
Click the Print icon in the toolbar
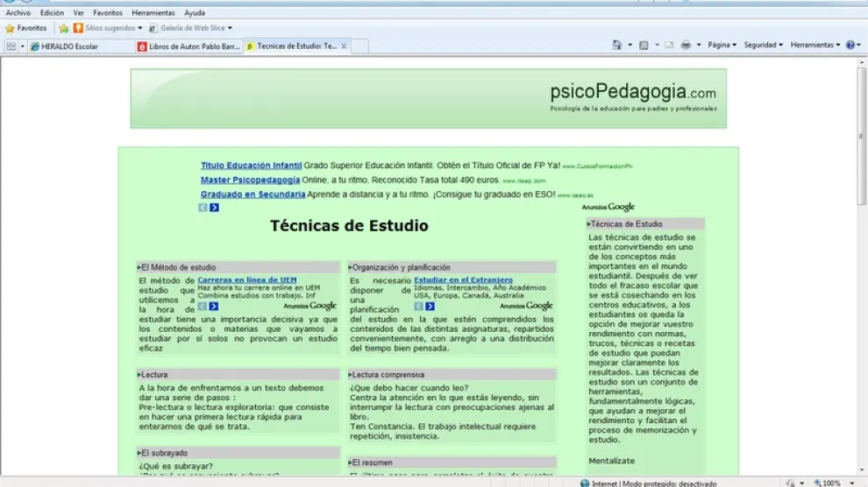686,45
